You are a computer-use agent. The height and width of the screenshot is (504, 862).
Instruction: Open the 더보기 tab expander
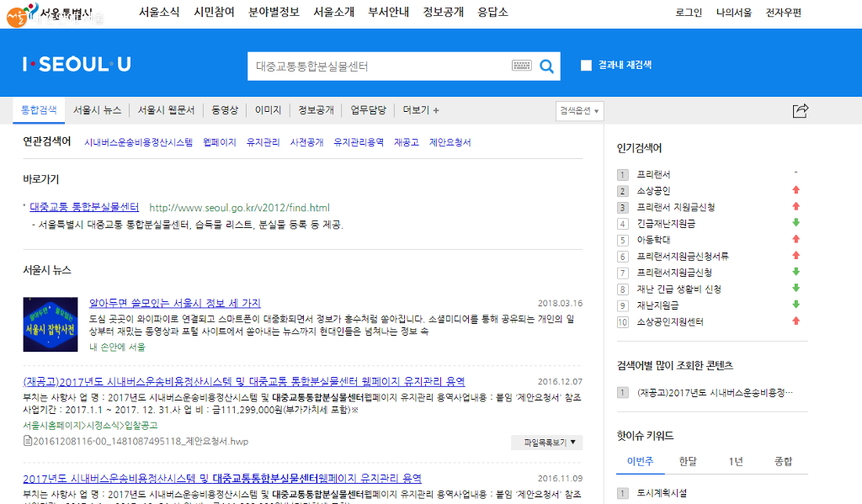(x=420, y=110)
